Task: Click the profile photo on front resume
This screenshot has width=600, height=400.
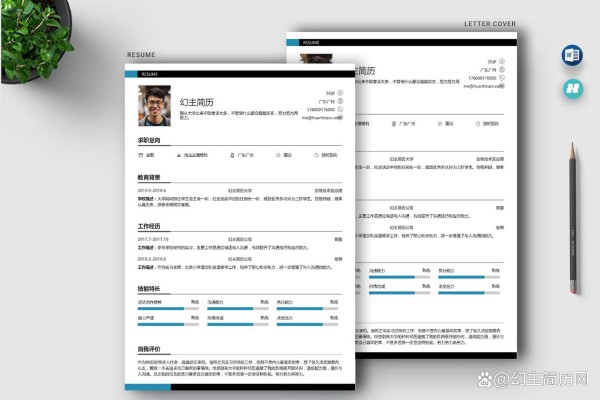Action: [x=157, y=104]
